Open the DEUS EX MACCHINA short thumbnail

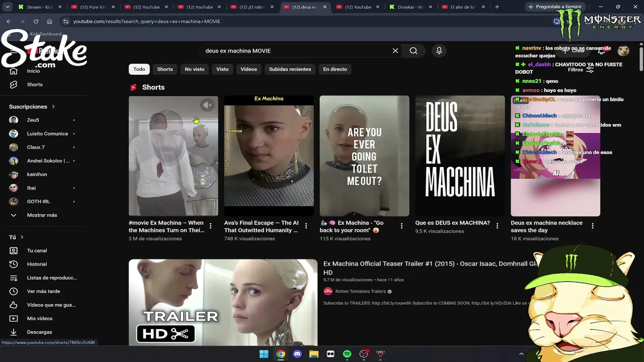point(460,156)
